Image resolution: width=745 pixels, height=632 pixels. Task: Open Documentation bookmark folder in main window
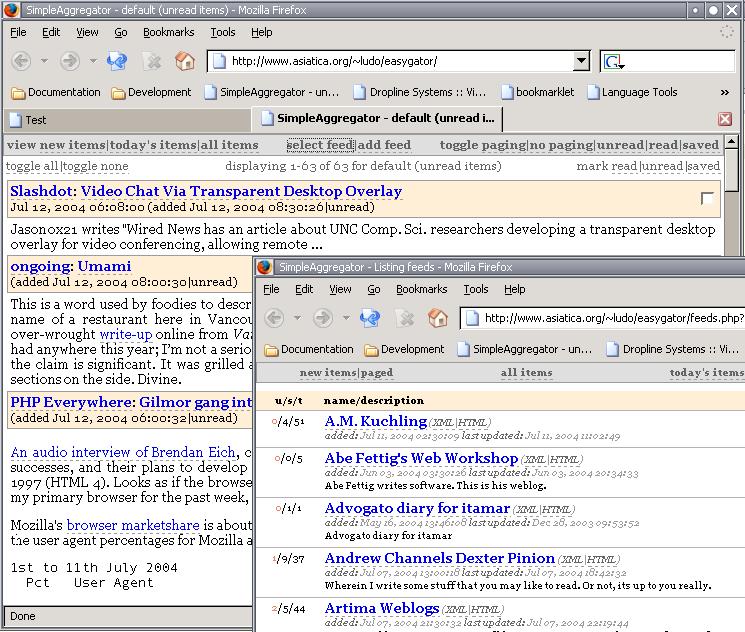click(56, 92)
